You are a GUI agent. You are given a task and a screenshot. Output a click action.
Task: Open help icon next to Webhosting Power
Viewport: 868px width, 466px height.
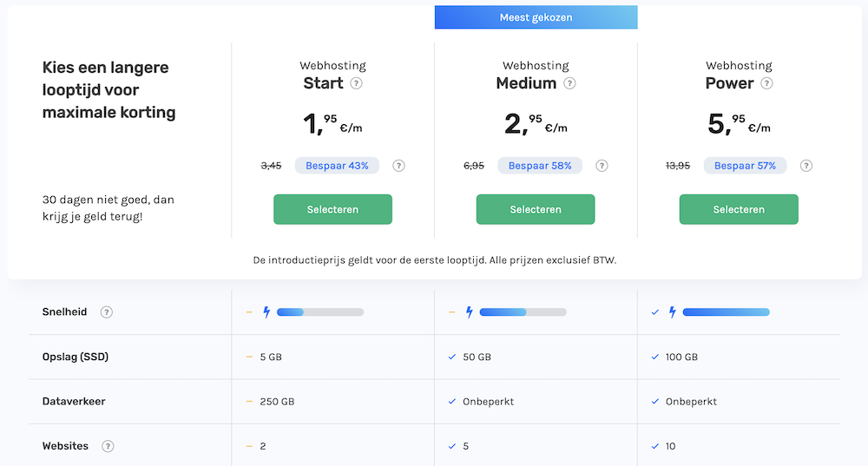pyautogui.click(x=766, y=84)
